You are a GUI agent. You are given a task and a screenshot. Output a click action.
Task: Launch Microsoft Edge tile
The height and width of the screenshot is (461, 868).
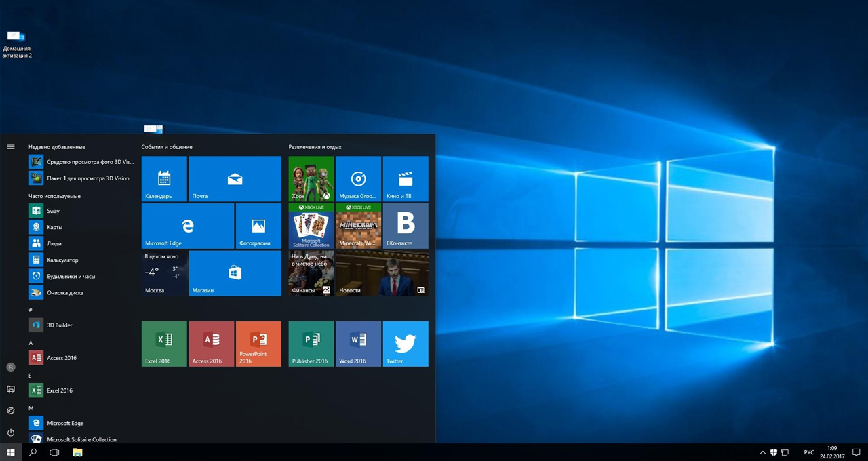[x=188, y=226]
